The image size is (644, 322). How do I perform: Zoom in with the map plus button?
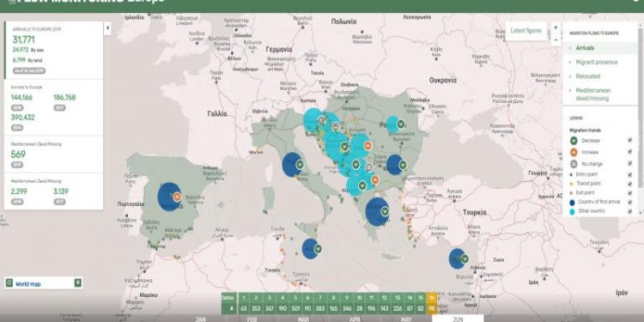(556, 27)
